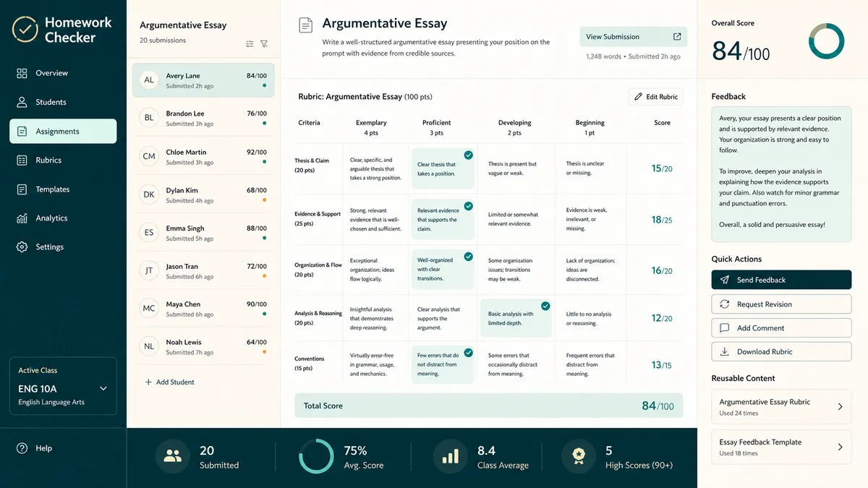Click the Edit Rubric button
Screen dimensions: 868x488
(655, 97)
